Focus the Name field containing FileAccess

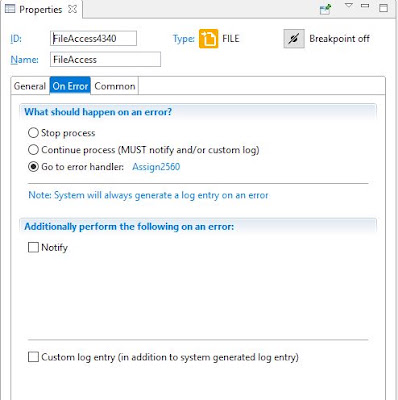coord(105,59)
